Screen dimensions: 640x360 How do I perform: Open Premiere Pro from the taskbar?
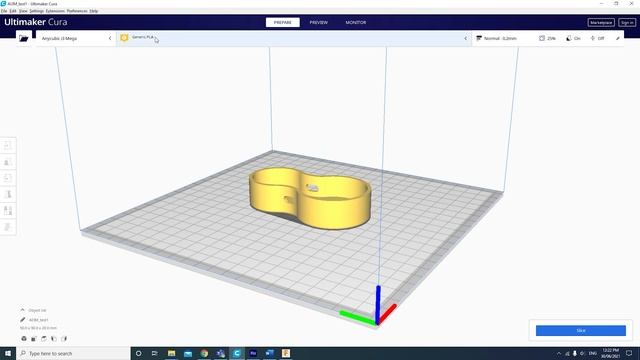[x=253, y=353]
